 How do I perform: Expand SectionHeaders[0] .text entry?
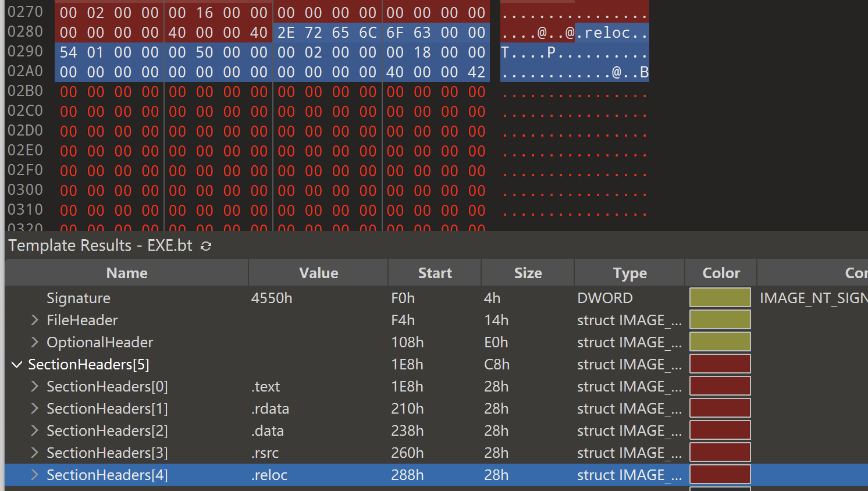(34, 386)
